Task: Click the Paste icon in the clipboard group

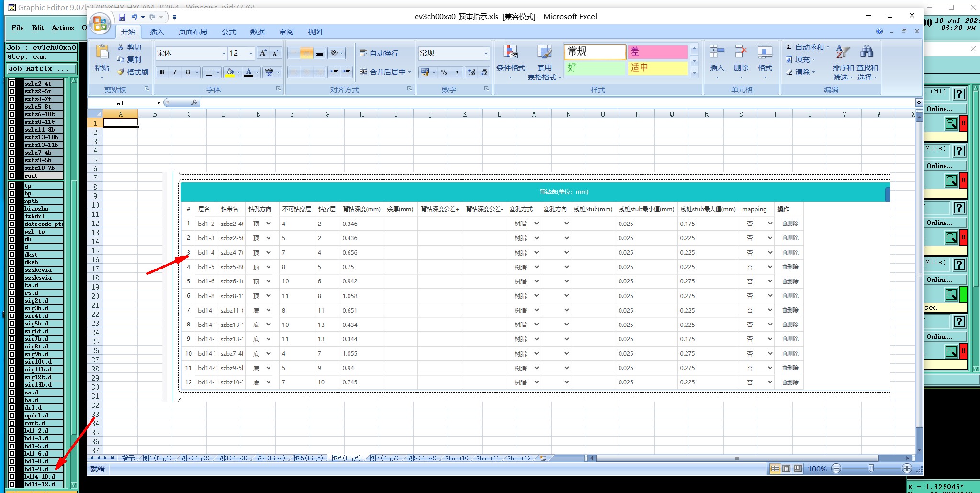Action: 102,52
